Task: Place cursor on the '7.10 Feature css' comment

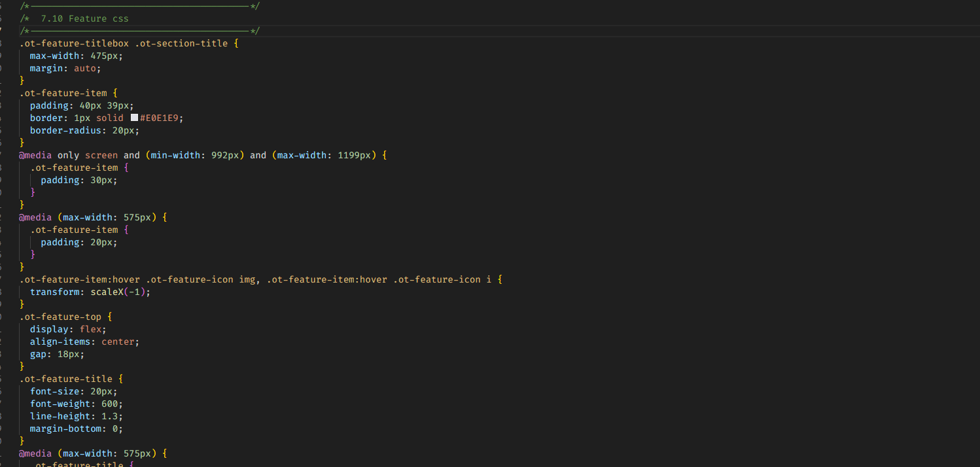Action: 84,18
